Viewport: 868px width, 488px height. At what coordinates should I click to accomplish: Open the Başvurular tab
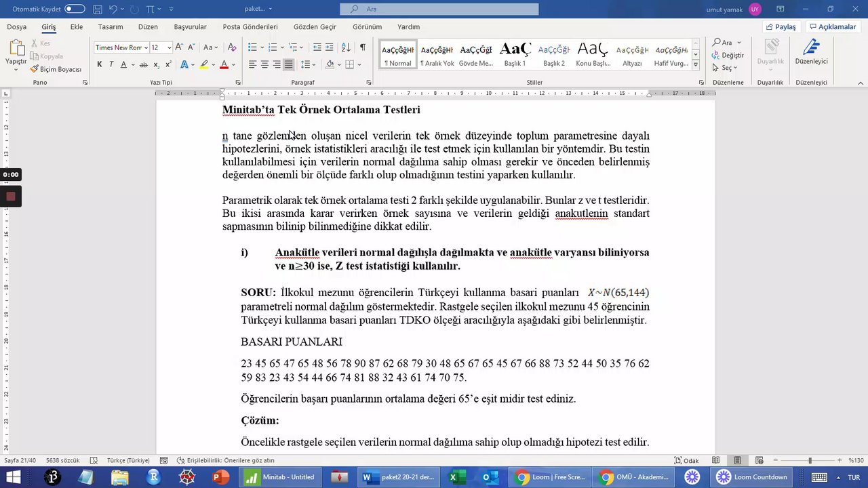(x=191, y=27)
